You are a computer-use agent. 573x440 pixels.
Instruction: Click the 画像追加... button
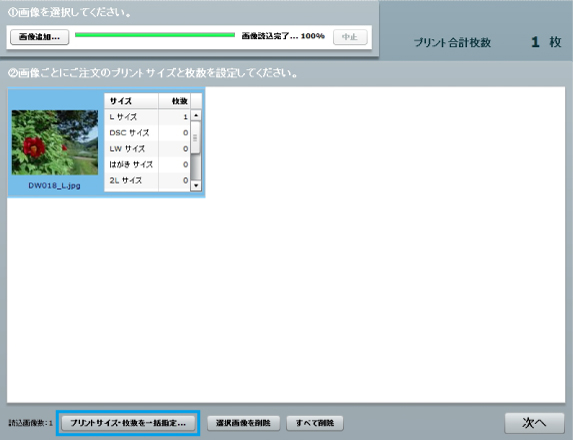pos(39,37)
